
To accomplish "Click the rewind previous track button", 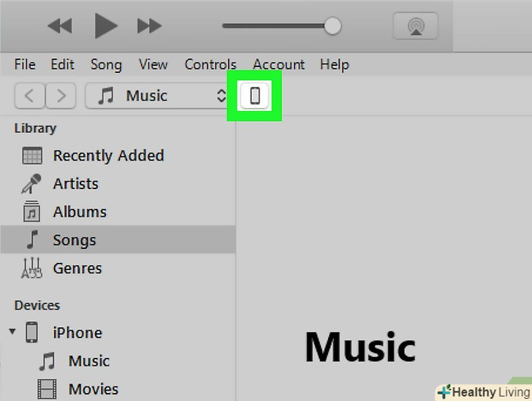I will pyautogui.click(x=60, y=26).
